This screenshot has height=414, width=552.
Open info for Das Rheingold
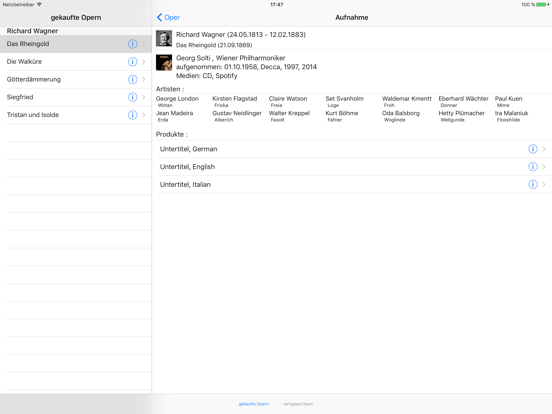pyautogui.click(x=132, y=44)
